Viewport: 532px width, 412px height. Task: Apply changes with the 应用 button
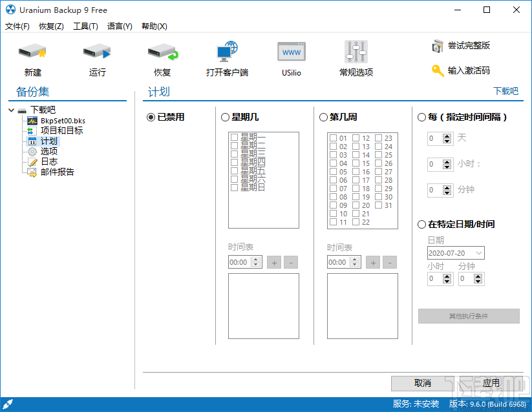[x=491, y=383]
